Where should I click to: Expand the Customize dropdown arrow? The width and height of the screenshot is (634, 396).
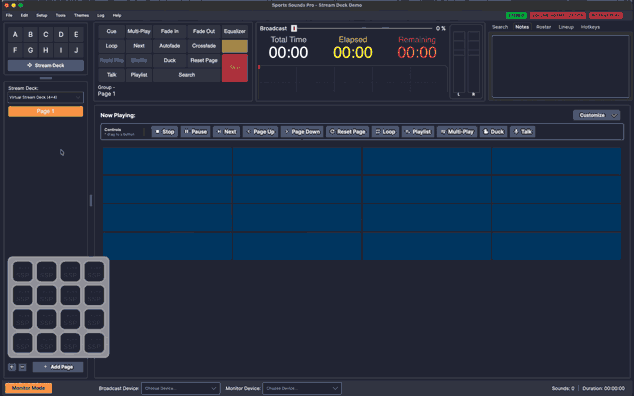click(614, 115)
